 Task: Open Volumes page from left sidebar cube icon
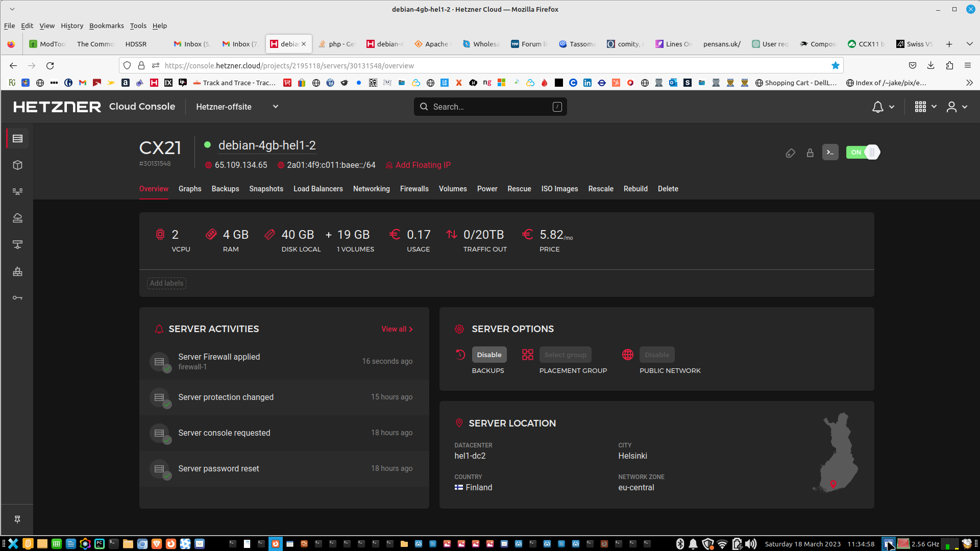point(17,165)
